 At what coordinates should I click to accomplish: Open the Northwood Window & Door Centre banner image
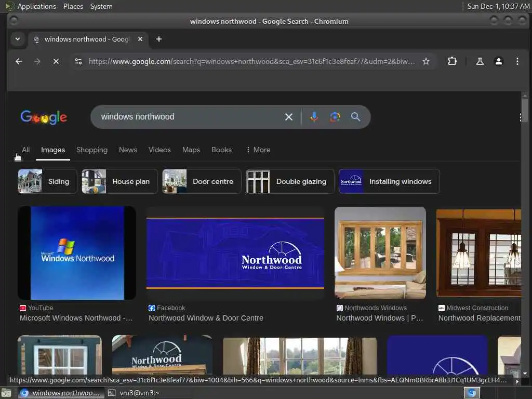tap(235, 253)
